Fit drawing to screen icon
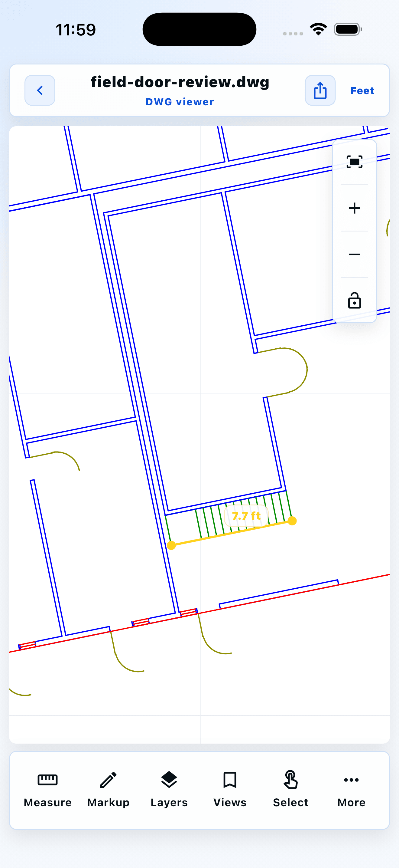This screenshot has height=868, width=399. pos(354,162)
